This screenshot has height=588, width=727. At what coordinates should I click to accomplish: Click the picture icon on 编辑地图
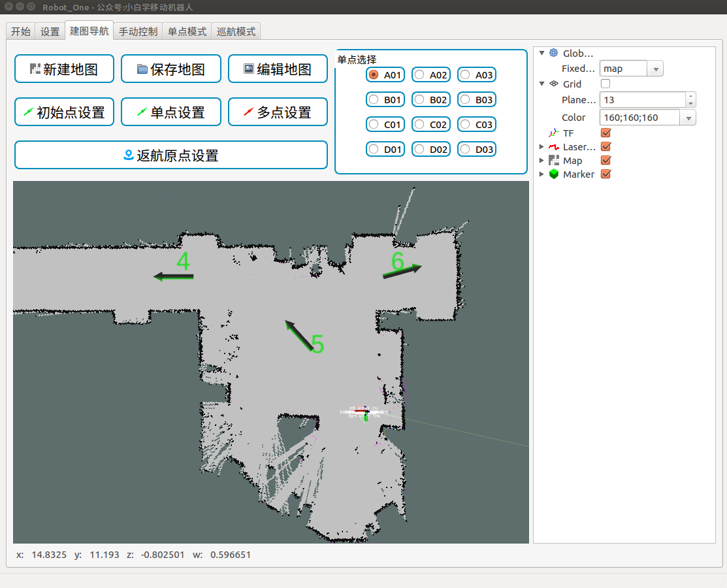pos(249,69)
